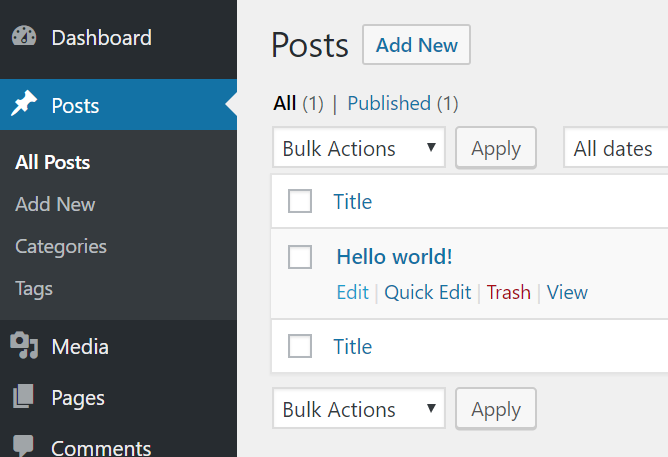Open the top Bulk Actions dropdown
The height and width of the screenshot is (457, 668).
click(x=359, y=148)
